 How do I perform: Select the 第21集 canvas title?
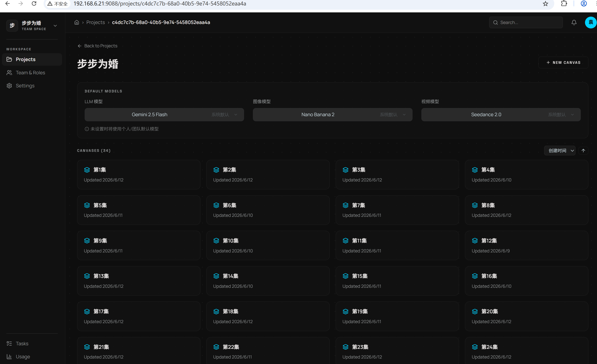[101, 347]
